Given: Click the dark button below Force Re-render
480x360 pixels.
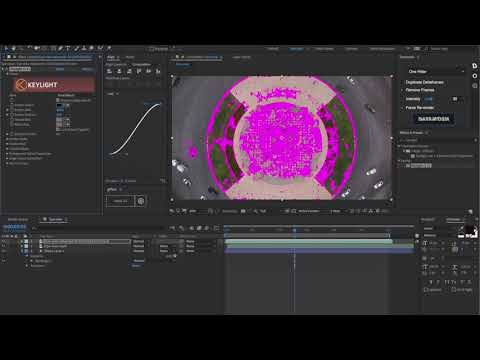Looking at the screenshot, I should coord(434,119).
